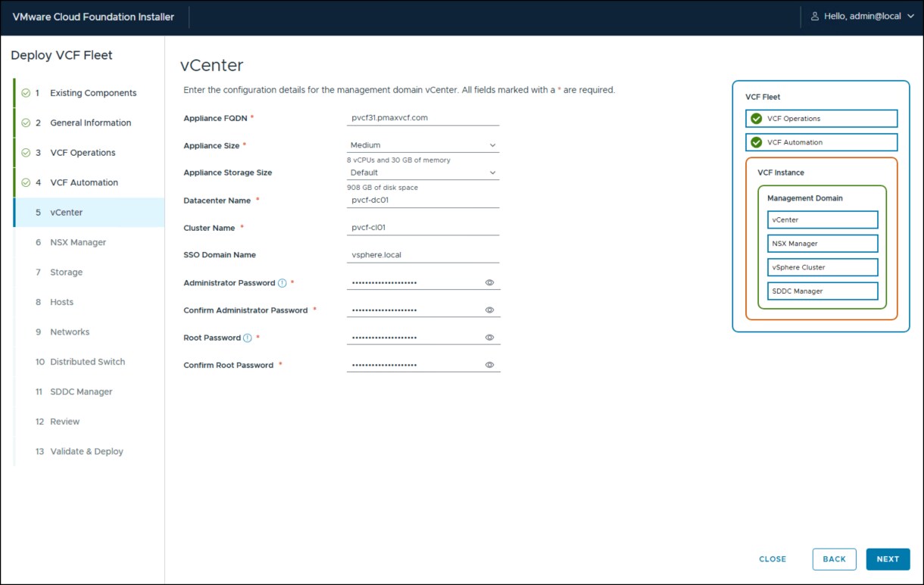Select step 12 Review

click(x=89, y=422)
